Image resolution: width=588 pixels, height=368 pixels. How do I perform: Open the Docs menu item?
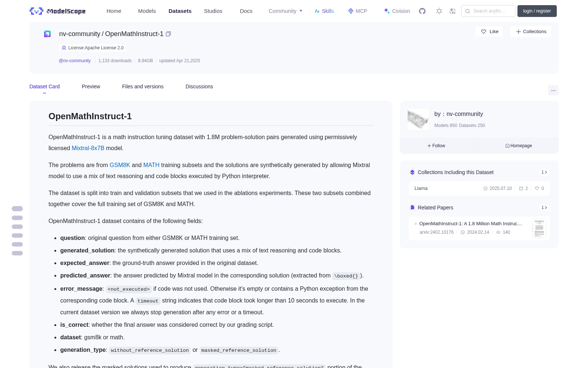click(246, 11)
